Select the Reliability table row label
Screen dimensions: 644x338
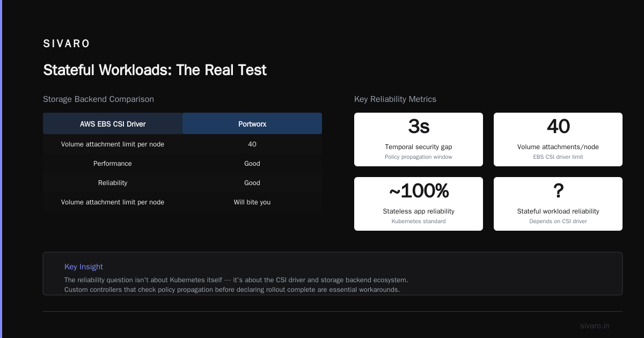point(113,182)
